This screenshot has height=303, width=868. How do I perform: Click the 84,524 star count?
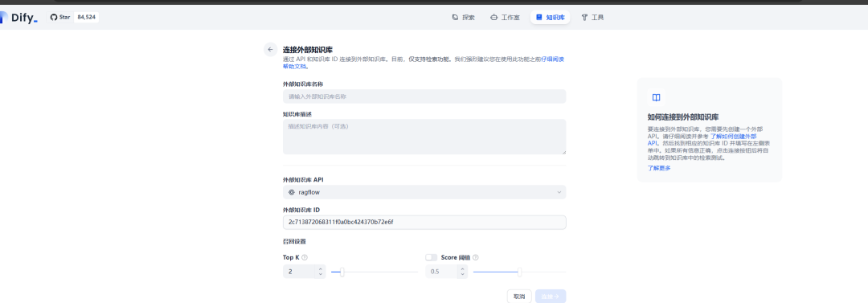(x=87, y=17)
